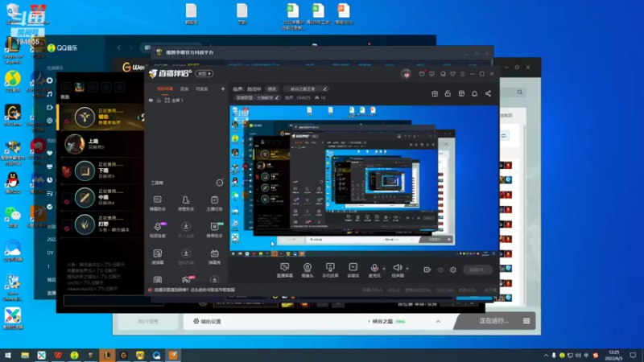
Task: Switch to the 我的场景 tab
Action: pyautogui.click(x=165, y=88)
